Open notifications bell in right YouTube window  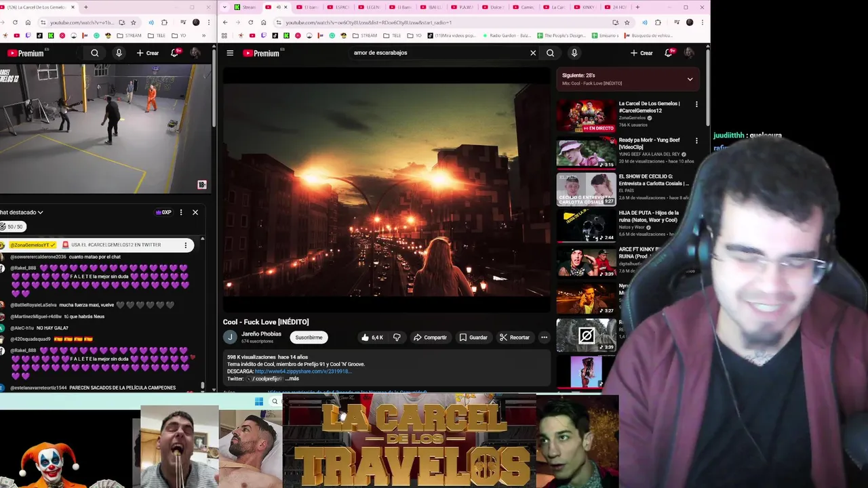click(669, 53)
